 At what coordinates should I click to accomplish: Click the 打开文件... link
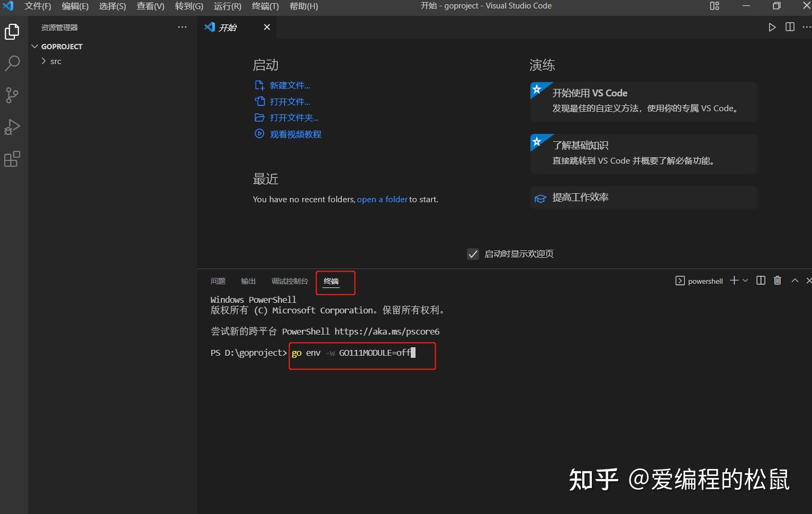290,102
